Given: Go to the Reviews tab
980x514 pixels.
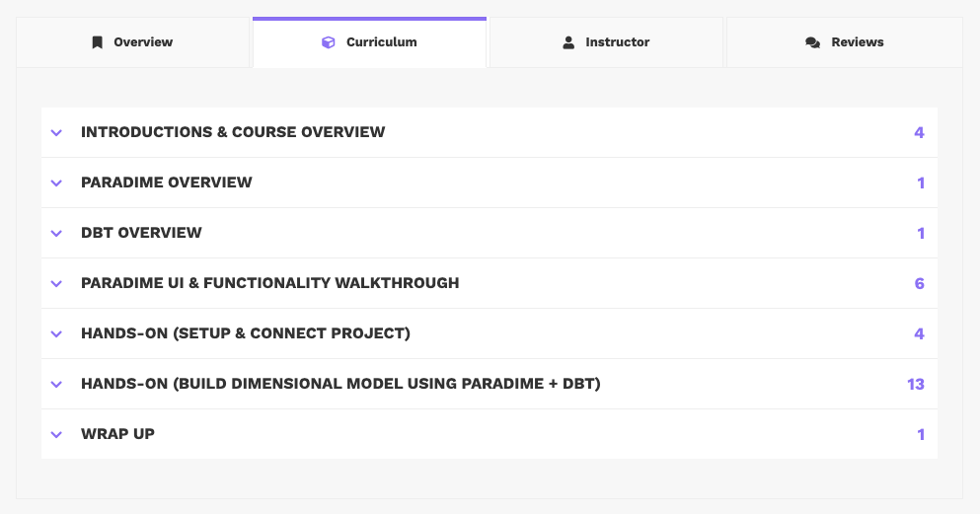Looking at the screenshot, I should (857, 42).
